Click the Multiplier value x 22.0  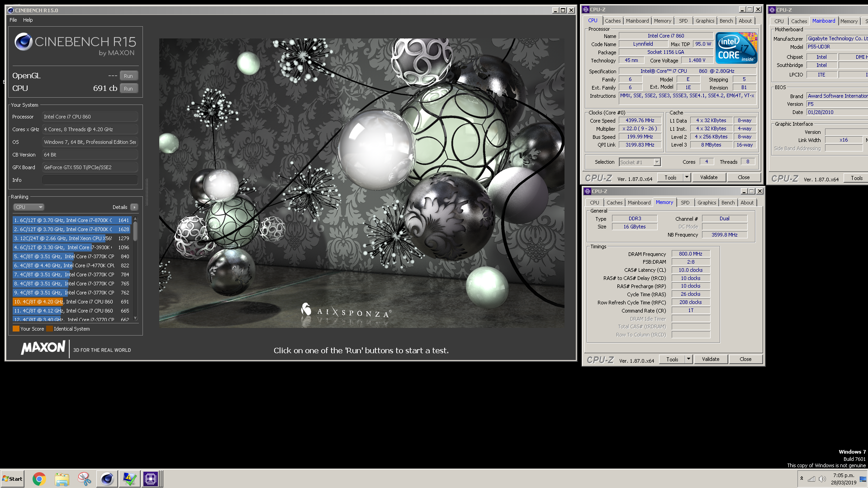coord(640,128)
